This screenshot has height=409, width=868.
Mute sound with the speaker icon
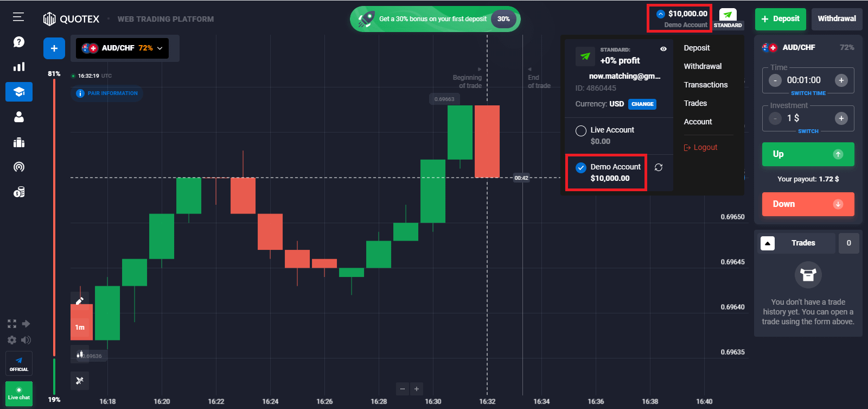click(26, 340)
